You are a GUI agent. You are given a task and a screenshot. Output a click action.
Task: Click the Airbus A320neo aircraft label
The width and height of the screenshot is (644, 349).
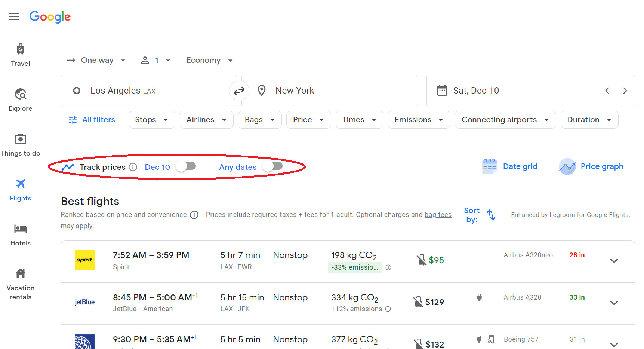click(528, 255)
